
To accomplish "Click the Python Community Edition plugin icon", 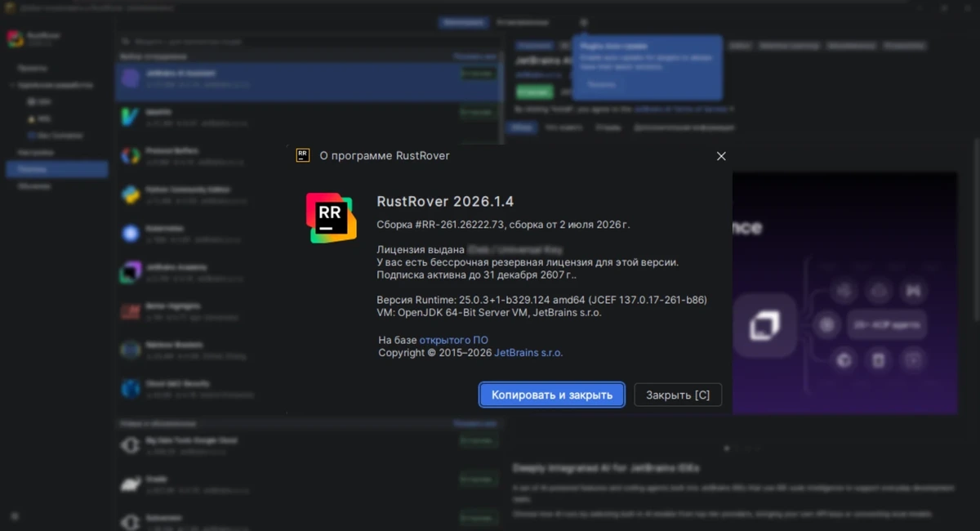I will tap(131, 194).
